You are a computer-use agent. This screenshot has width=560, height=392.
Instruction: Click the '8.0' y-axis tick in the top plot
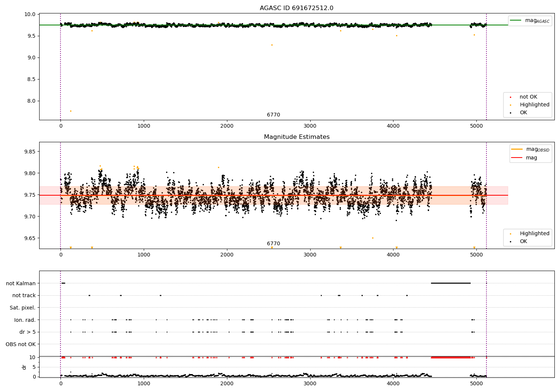31,101
